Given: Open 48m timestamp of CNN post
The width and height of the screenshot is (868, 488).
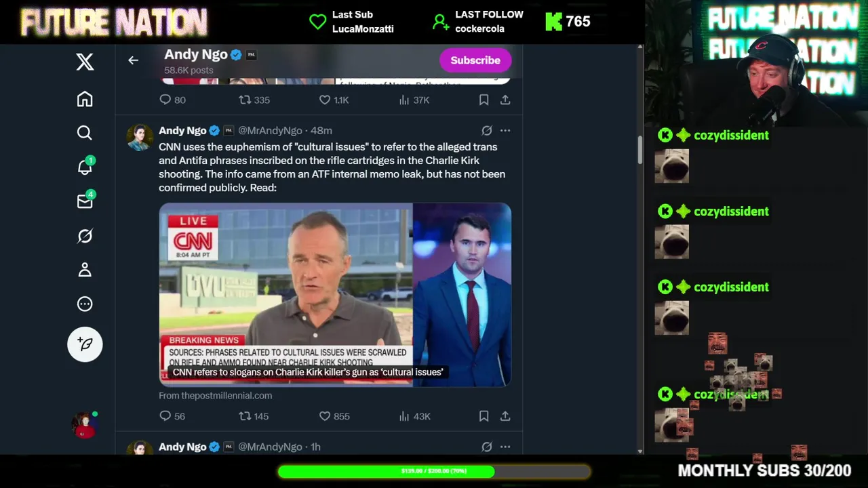Looking at the screenshot, I should tap(321, 130).
